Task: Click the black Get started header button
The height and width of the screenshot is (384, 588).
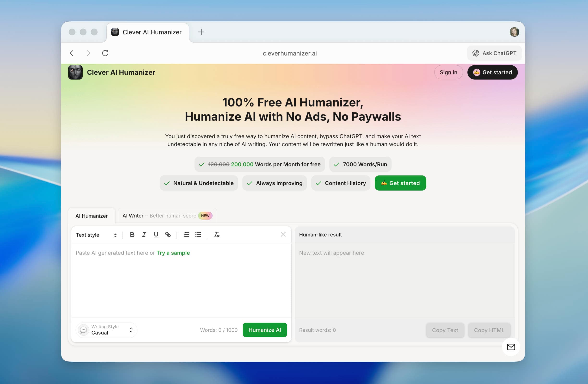Action: pyautogui.click(x=492, y=72)
